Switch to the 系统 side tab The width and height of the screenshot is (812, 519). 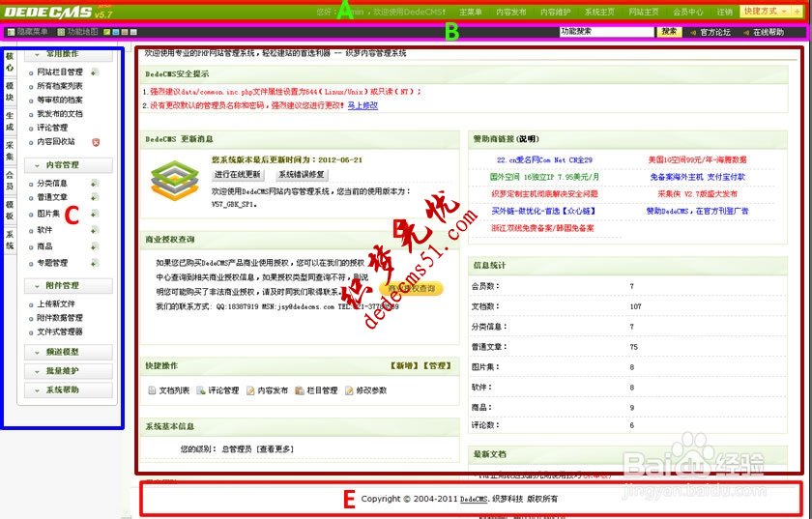tap(10, 240)
